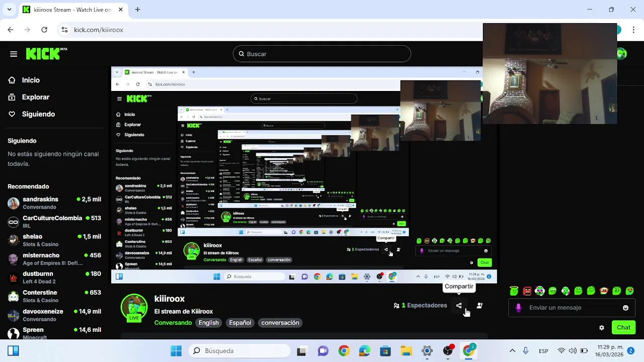Open the Windows Start menu
644x362 pixels.
pyautogui.click(x=176, y=351)
